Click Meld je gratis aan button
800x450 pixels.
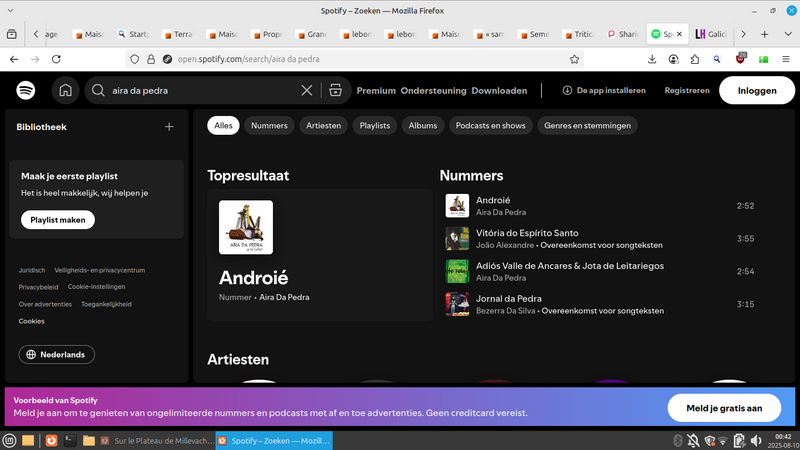(724, 408)
